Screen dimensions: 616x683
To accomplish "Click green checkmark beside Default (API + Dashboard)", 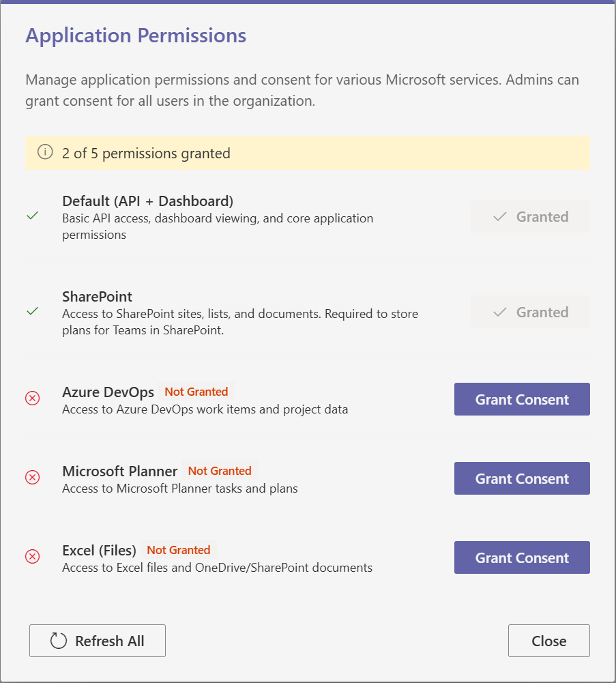I will tap(32, 216).
